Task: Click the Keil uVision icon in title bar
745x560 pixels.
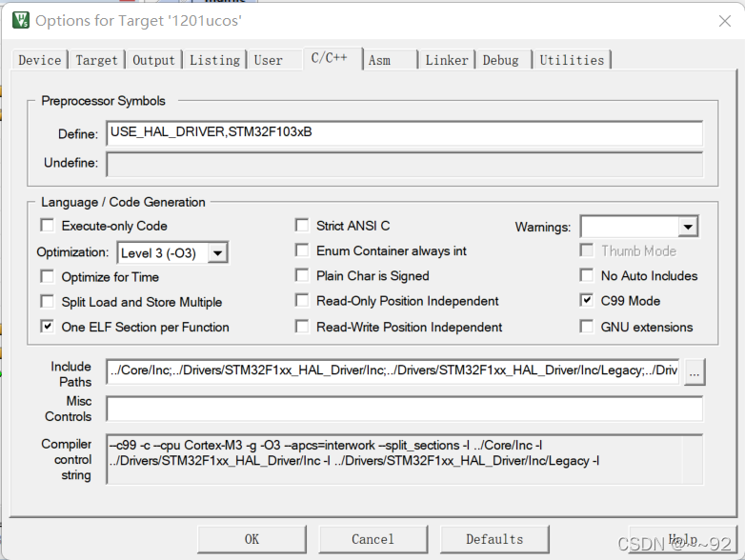Action: click(21, 20)
